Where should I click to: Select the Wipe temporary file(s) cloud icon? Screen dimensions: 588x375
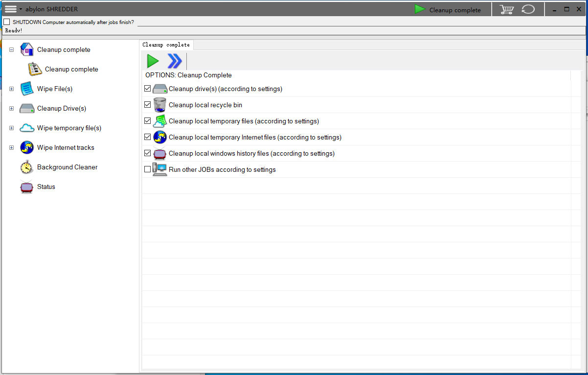(x=27, y=128)
